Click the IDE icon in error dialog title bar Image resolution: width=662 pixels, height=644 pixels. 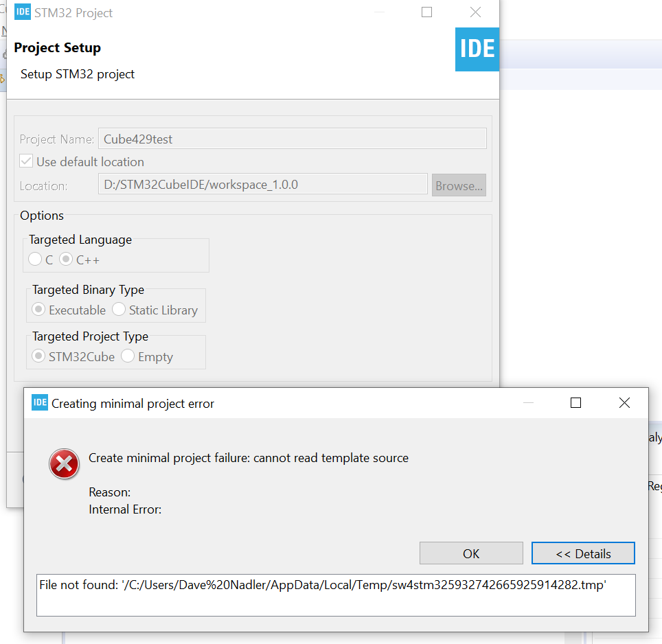pos(40,403)
